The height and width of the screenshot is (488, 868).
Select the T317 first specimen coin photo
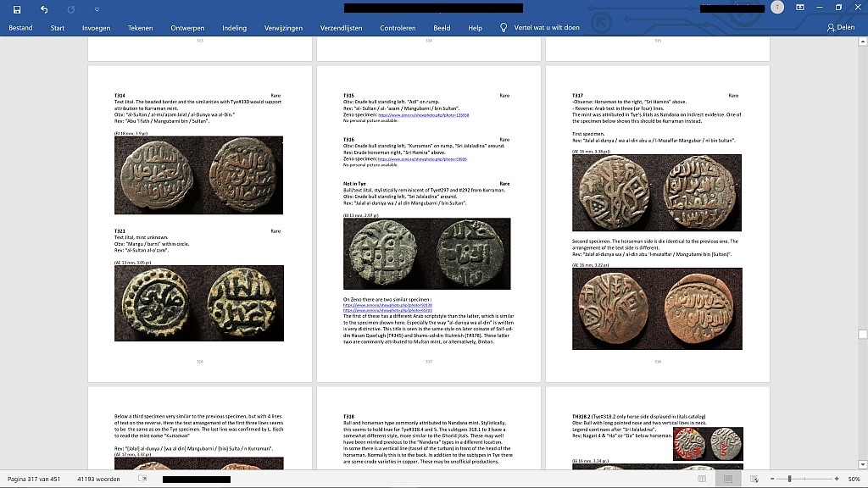pos(657,192)
